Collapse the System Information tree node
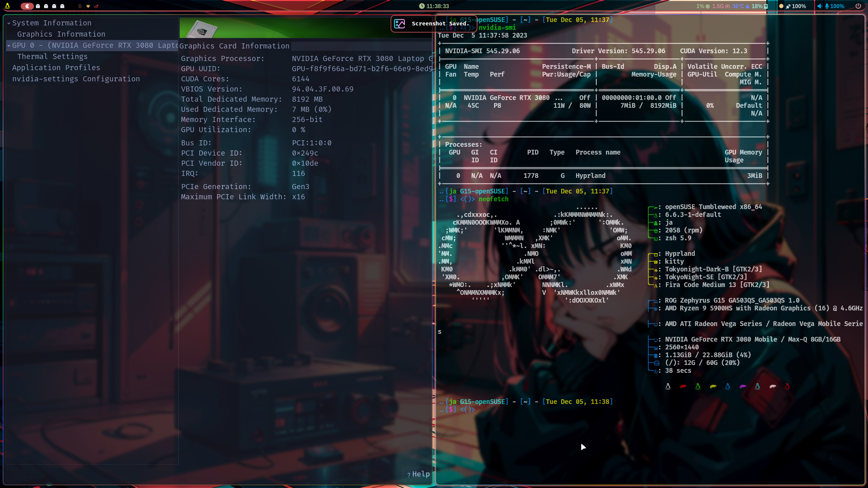Viewport: 868px width, 488px height. pos(9,23)
